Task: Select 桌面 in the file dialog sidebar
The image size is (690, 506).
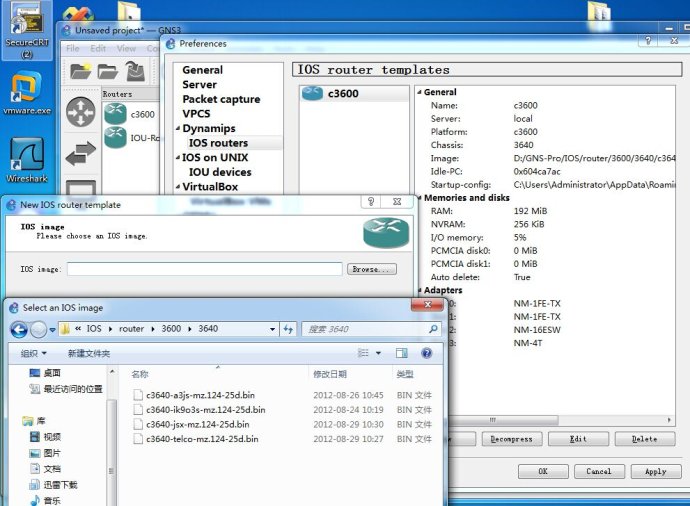Action: [45, 373]
